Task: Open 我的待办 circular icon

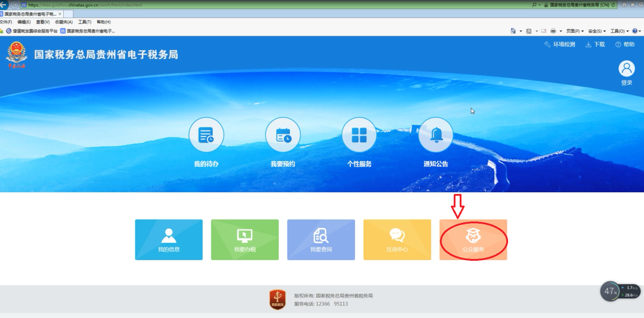Action: coord(206,135)
